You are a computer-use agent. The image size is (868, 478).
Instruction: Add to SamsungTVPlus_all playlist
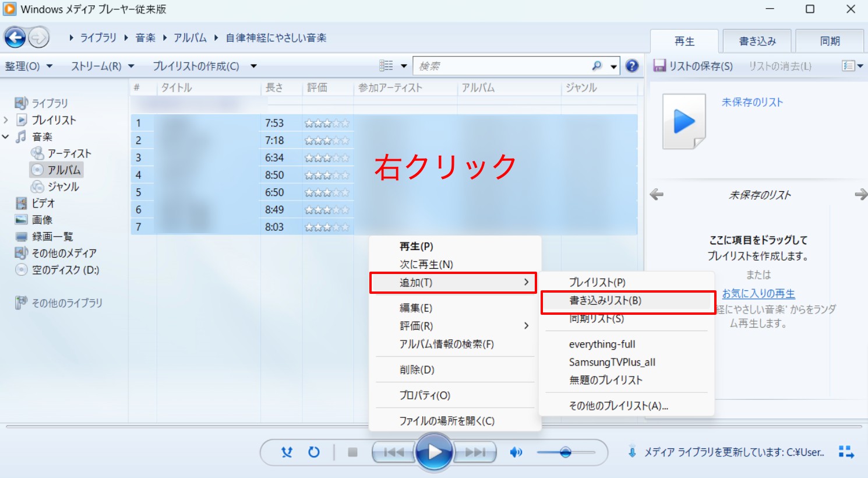click(626, 362)
